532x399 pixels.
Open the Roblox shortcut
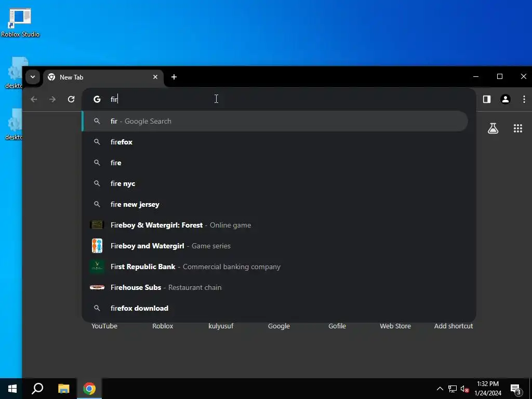tap(163, 326)
